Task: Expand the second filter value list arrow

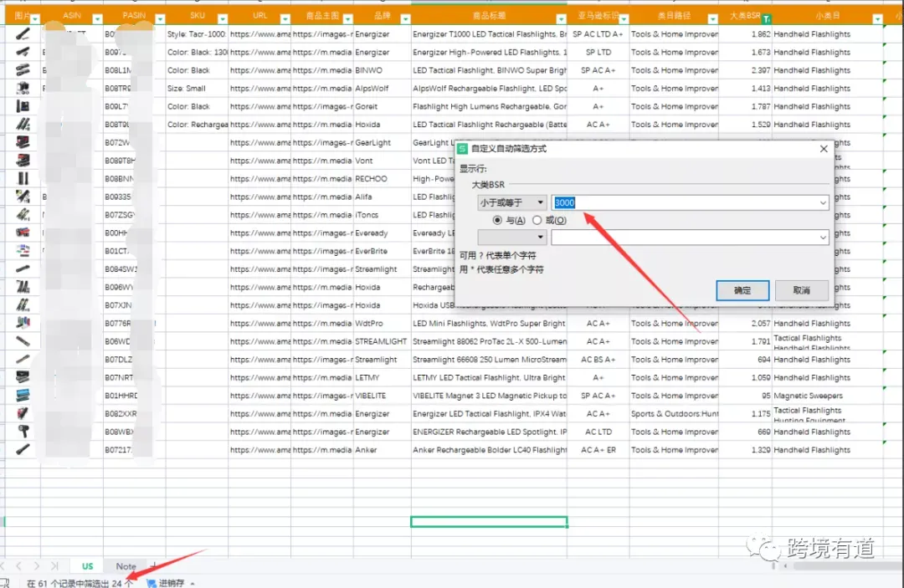Action: point(823,238)
